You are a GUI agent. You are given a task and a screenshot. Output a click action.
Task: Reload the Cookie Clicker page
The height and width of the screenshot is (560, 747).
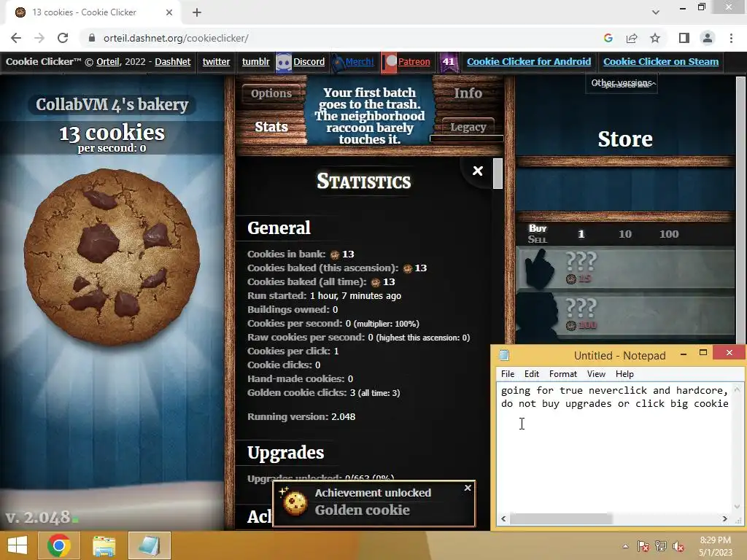63,38
